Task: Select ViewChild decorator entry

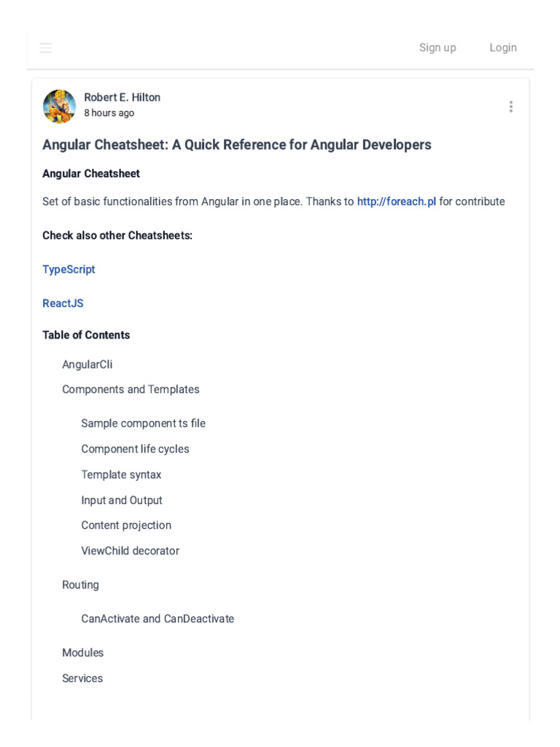Action: 130,551
